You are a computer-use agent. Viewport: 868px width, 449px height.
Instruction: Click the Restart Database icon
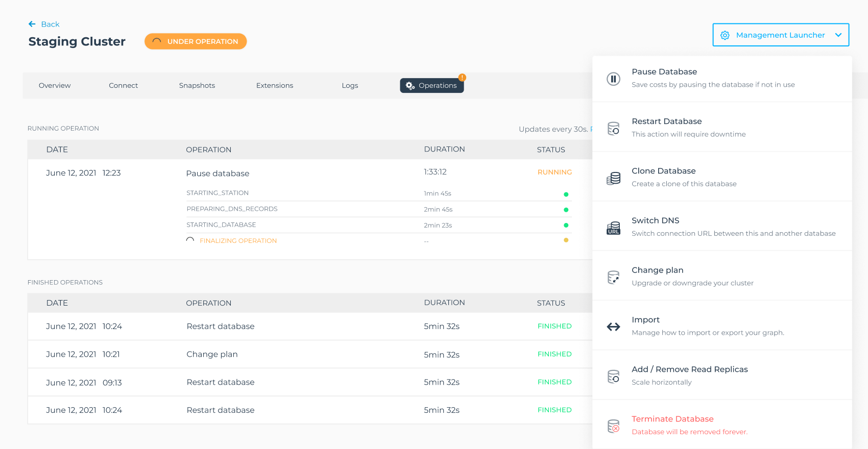(613, 128)
